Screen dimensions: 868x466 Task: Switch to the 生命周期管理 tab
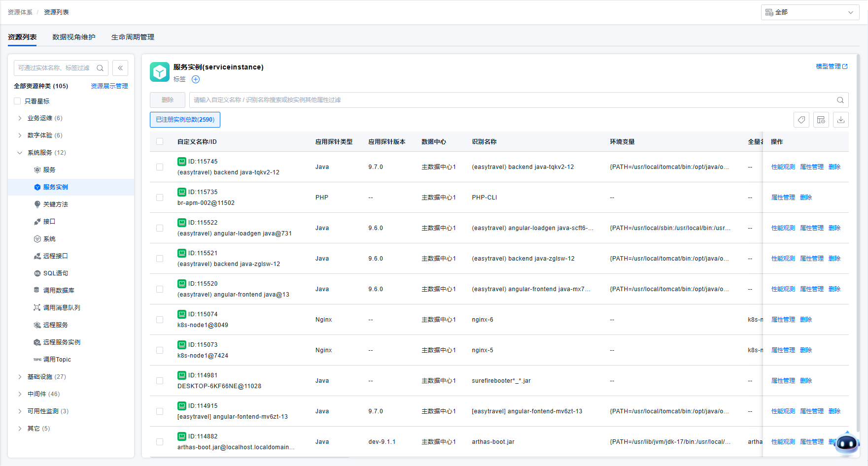pos(133,37)
